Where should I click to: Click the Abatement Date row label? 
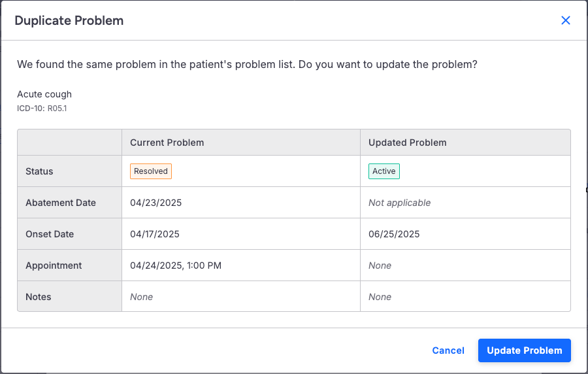[61, 203]
